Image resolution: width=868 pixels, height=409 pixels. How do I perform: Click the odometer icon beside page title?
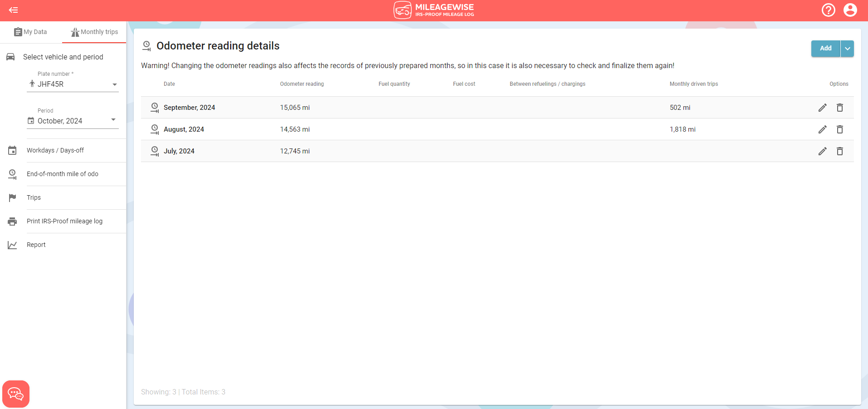(146, 46)
